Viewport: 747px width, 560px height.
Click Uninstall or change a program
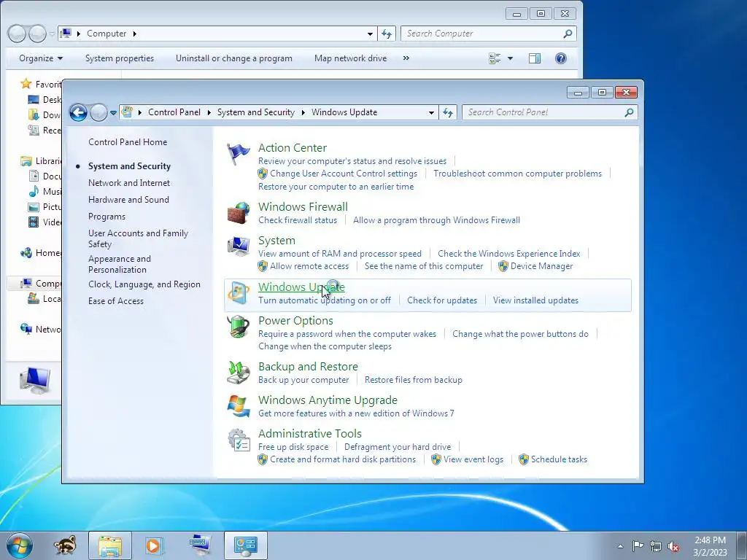click(x=234, y=58)
